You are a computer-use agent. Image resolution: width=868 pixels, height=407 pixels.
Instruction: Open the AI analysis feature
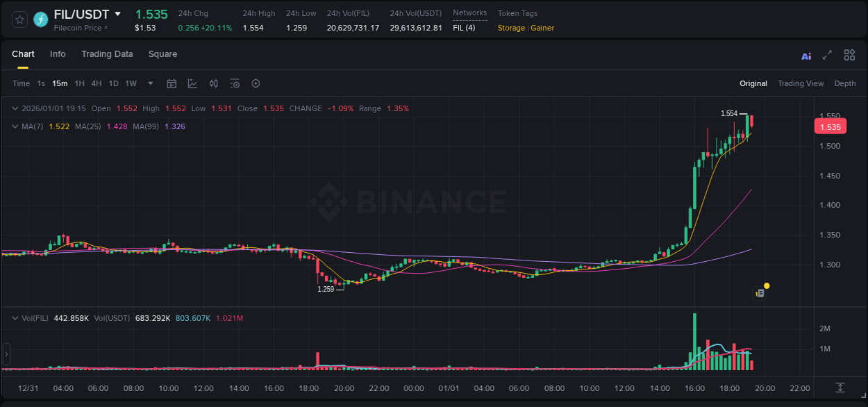(x=806, y=55)
